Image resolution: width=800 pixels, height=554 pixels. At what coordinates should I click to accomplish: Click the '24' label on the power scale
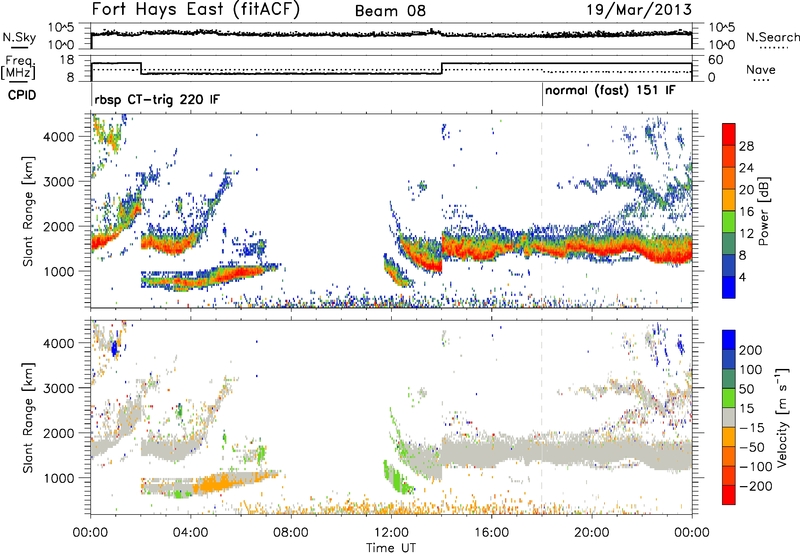click(x=746, y=168)
